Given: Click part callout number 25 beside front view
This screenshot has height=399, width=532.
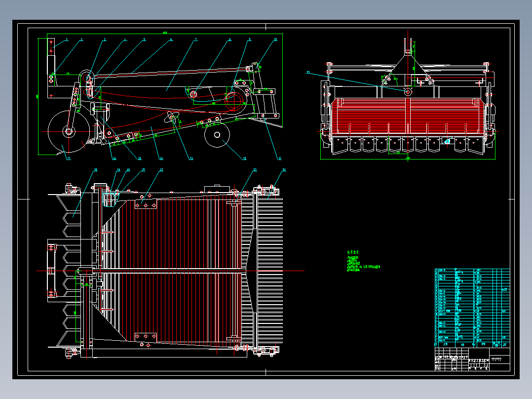Looking at the screenshot, I should tap(308, 72).
